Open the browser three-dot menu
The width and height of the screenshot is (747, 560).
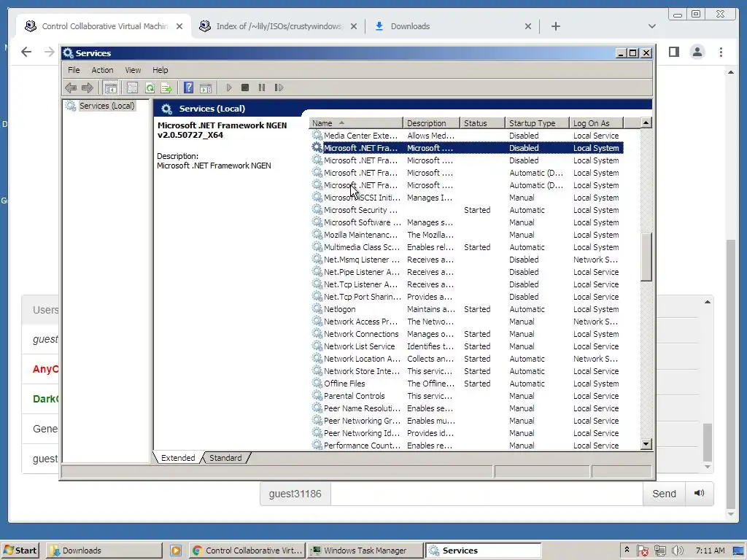[x=721, y=52]
